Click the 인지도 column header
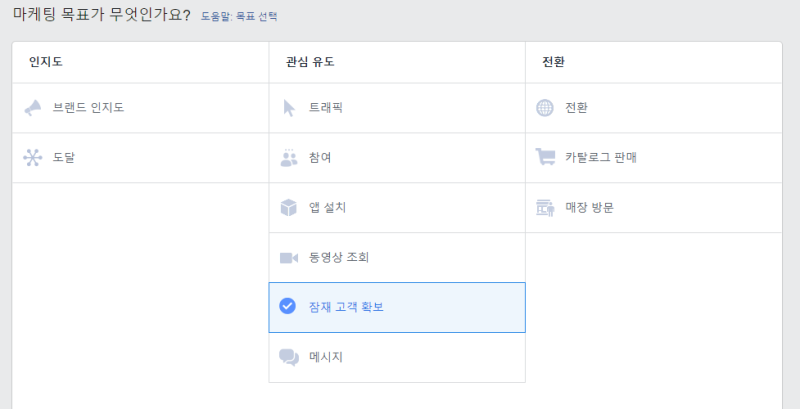 [46, 62]
